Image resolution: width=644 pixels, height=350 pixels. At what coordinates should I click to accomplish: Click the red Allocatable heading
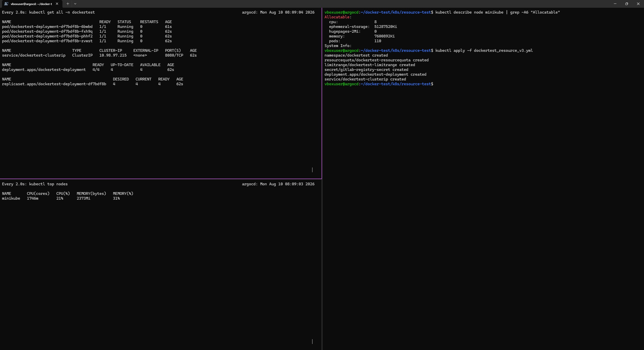point(337,17)
